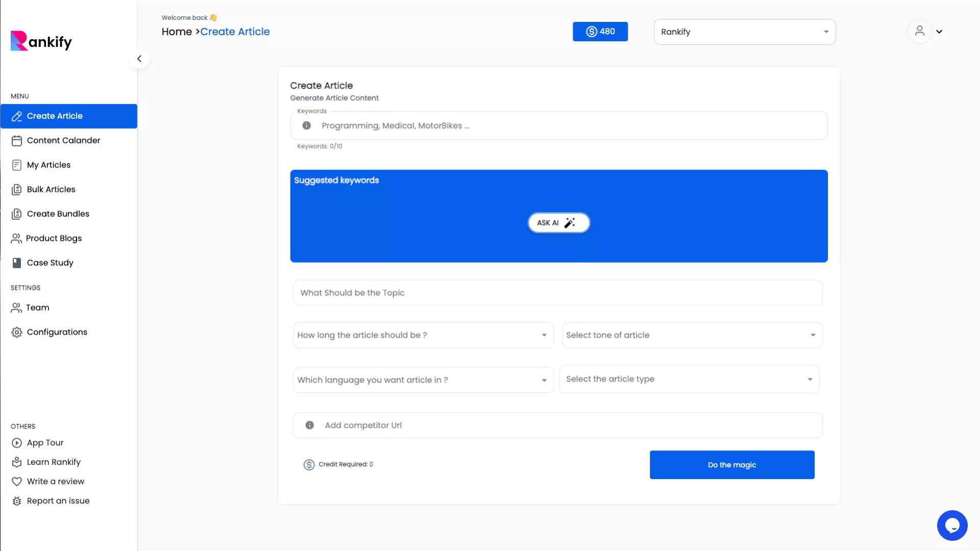
Task: Click the App Tour play icon
Action: pyautogui.click(x=17, y=443)
